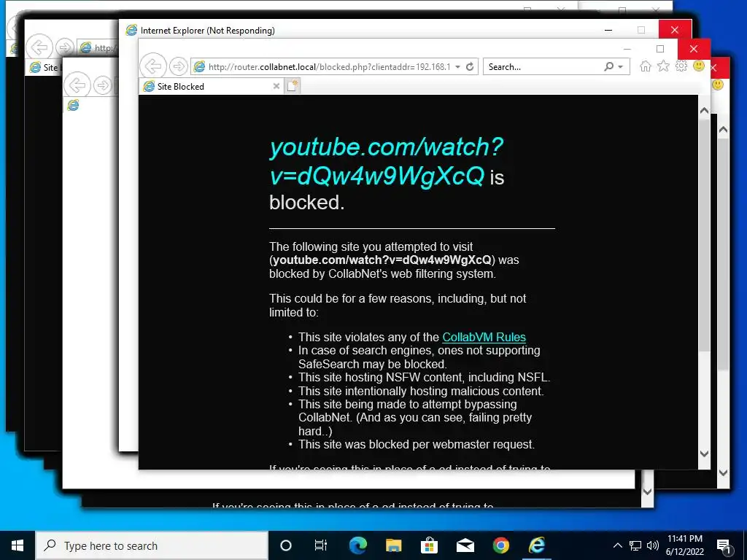Open the Home icon in the IE toolbar

click(645, 66)
